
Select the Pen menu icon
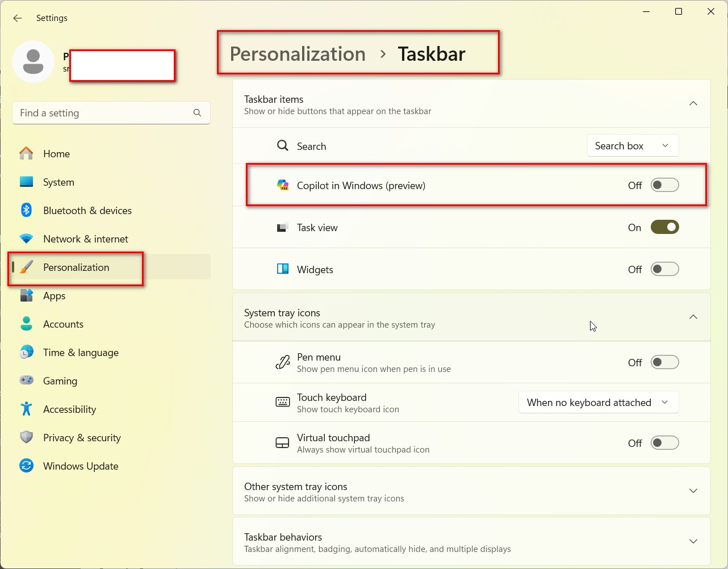[x=282, y=362]
